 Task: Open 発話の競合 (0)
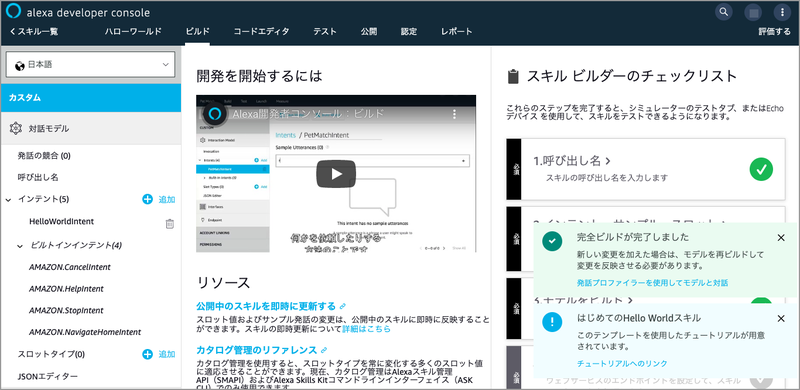tap(44, 156)
